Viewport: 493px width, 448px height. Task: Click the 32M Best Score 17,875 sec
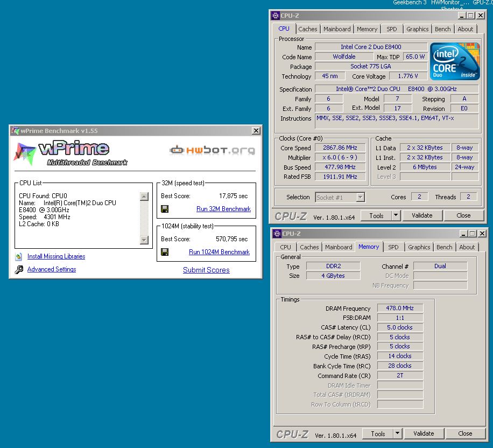(233, 196)
